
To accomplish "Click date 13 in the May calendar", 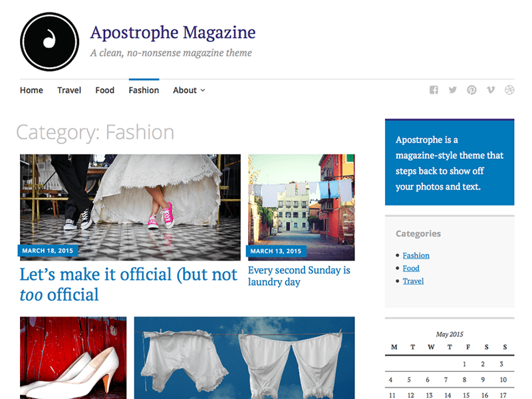I will pos(428,394).
